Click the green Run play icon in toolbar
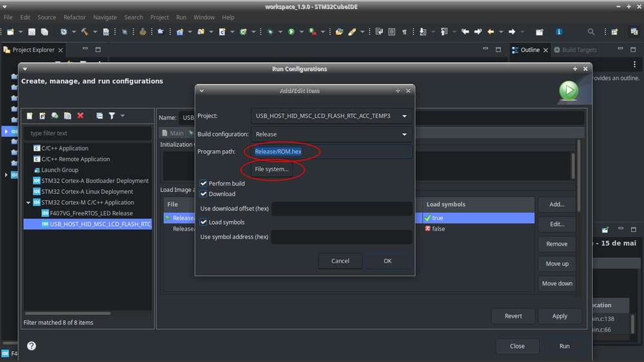 (291, 32)
